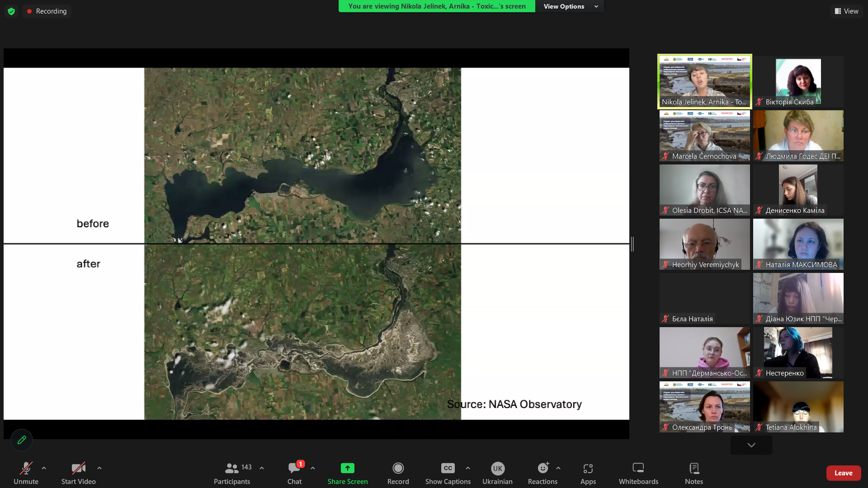Image resolution: width=868 pixels, height=488 pixels.
Task: Select the annotation pen tool
Action: [x=21, y=440]
